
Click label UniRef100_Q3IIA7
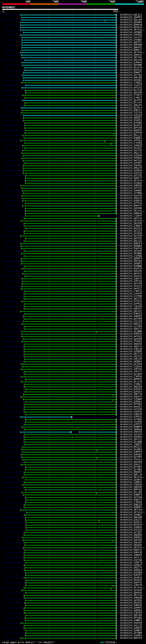coord(131,435)
